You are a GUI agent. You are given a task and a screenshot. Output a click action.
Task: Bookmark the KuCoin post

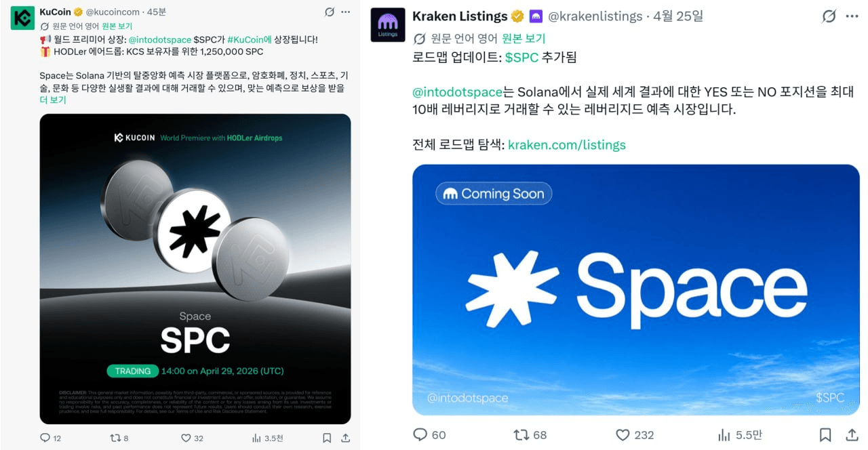tap(327, 438)
